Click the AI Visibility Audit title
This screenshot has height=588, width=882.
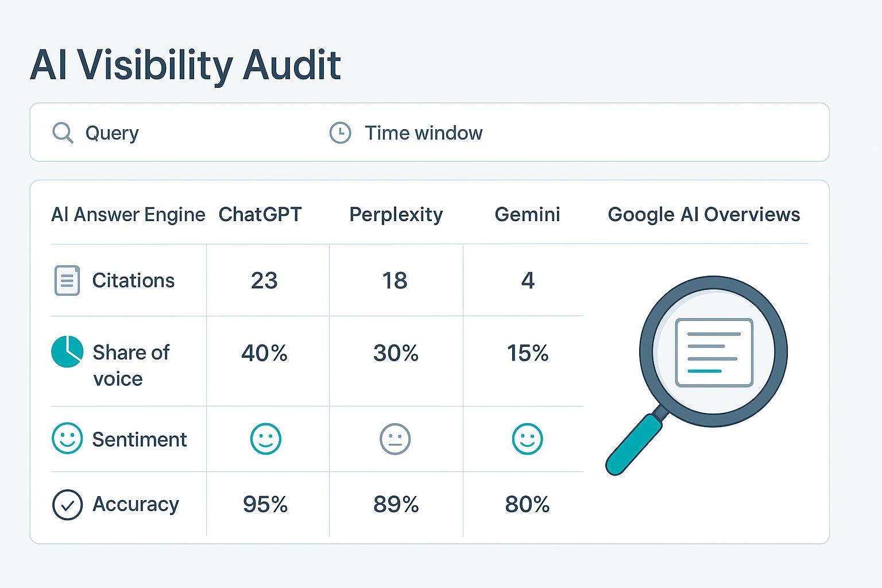click(x=186, y=64)
